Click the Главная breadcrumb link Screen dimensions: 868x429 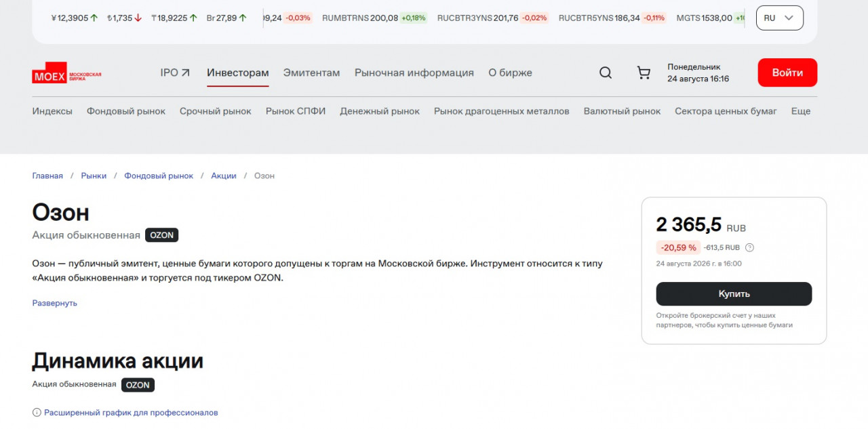coord(47,176)
